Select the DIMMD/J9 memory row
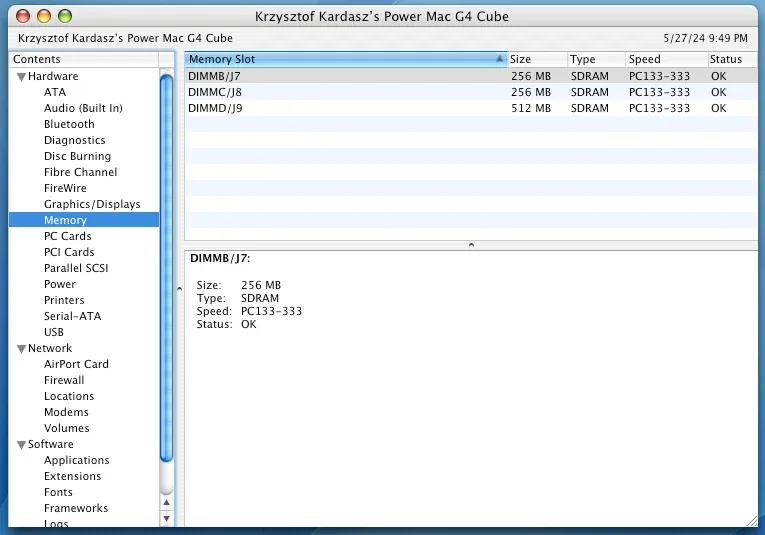This screenshot has width=765, height=535. pos(471,108)
